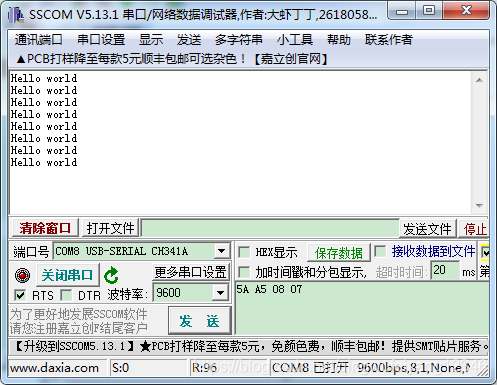The height and width of the screenshot is (385, 497).
Task: Open the 多字符串 menu
Action: [x=239, y=40]
